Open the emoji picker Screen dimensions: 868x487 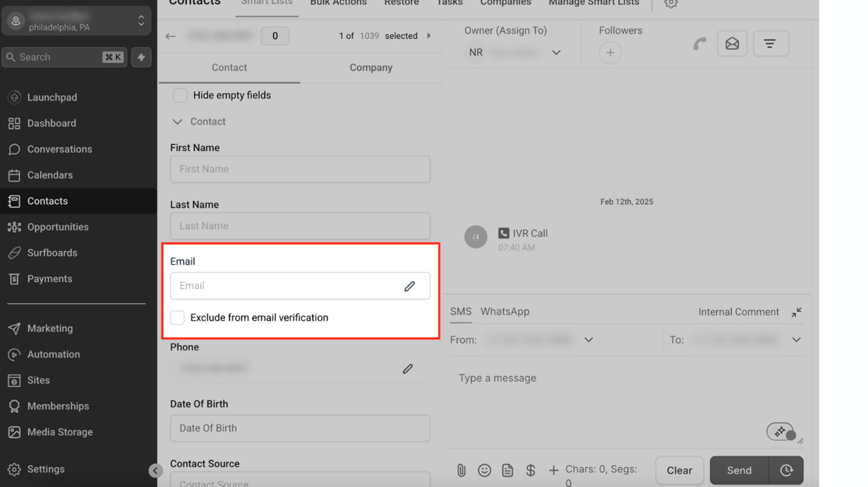(x=484, y=470)
